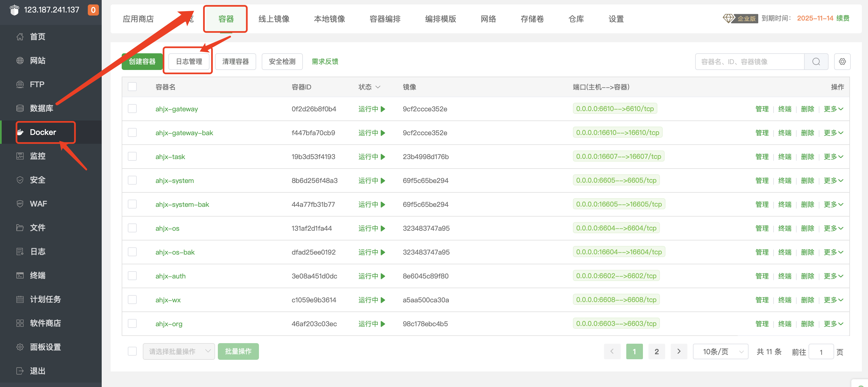The image size is (868, 387).
Task: Click the database stack icon
Action: (x=20, y=108)
